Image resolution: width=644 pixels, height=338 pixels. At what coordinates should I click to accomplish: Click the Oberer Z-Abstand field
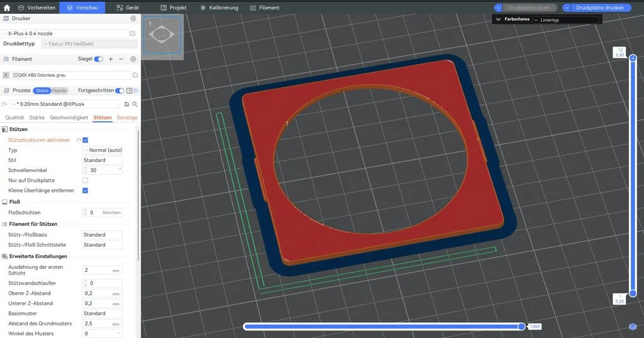pyautogui.click(x=103, y=293)
